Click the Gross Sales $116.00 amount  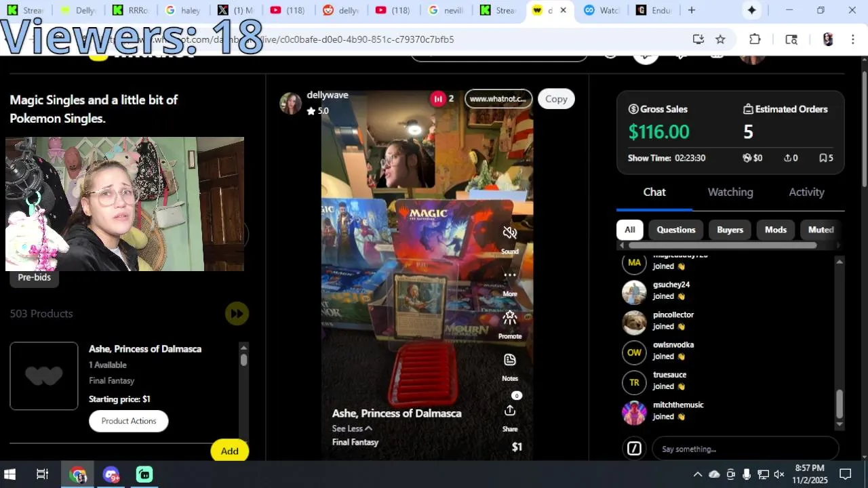coord(658,131)
